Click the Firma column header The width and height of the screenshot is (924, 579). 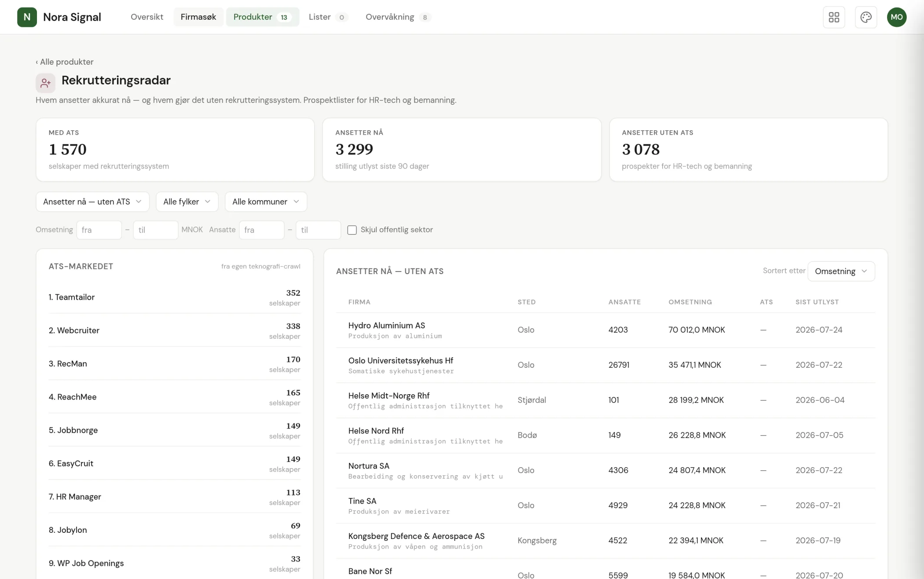(359, 302)
